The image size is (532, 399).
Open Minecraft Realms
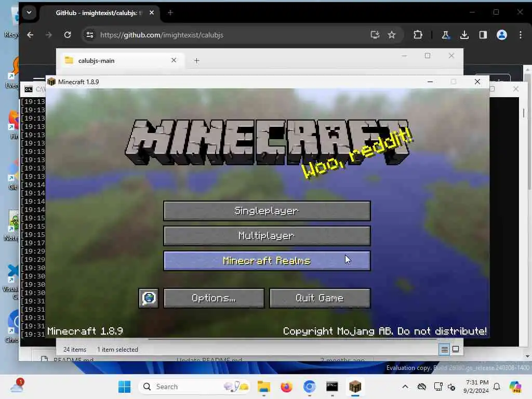click(x=267, y=261)
